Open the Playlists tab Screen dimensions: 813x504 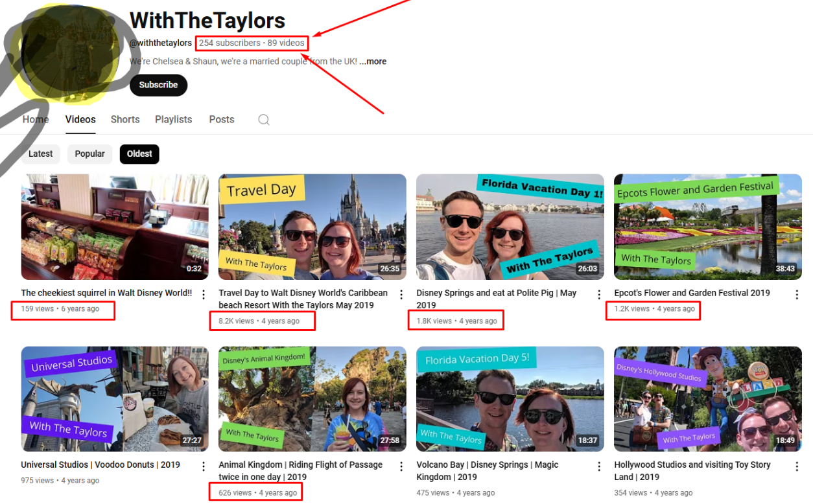point(173,120)
